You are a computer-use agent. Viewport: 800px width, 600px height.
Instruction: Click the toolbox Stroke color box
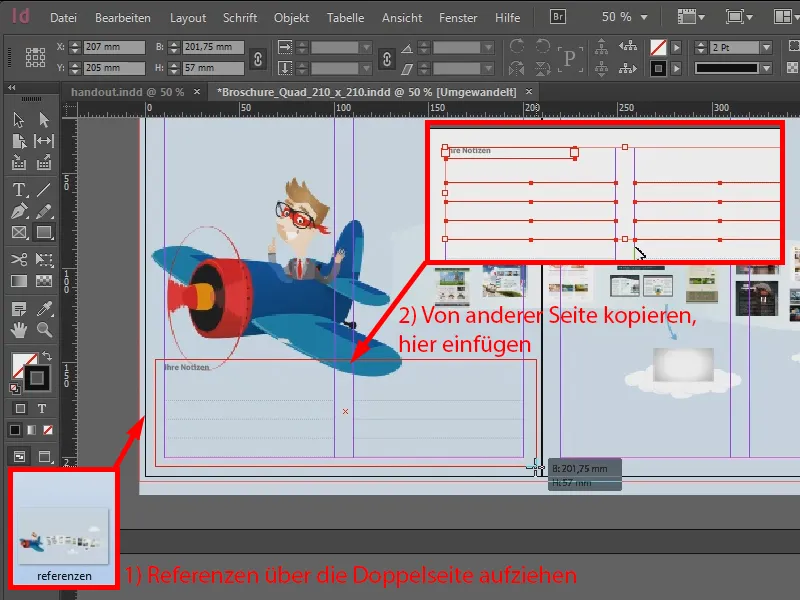[x=37, y=378]
